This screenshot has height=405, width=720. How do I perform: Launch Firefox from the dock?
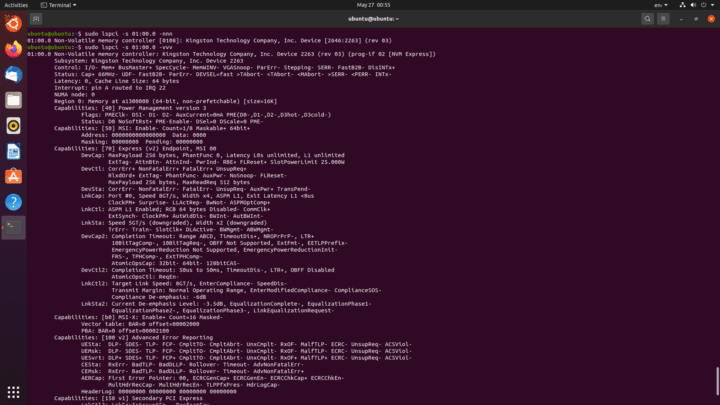coord(13,49)
